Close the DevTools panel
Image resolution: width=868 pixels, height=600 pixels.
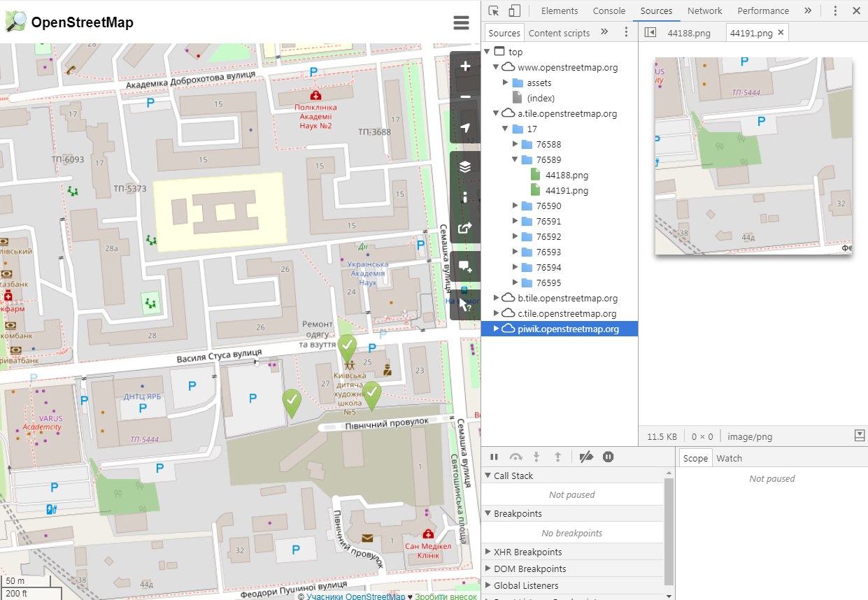tap(856, 10)
